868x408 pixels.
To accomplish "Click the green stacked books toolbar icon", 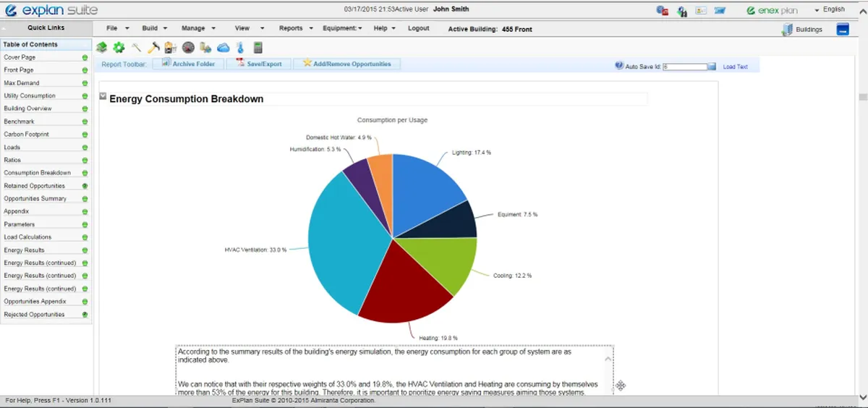I will [x=101, y=48].
